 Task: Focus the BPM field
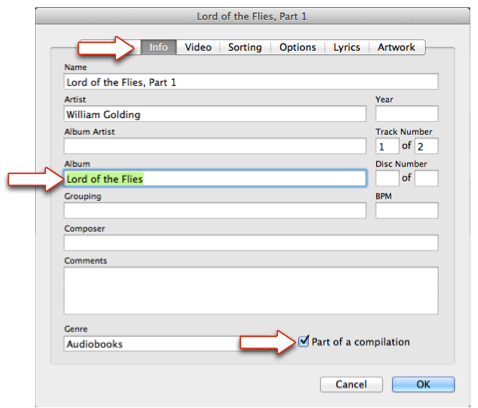407,211
